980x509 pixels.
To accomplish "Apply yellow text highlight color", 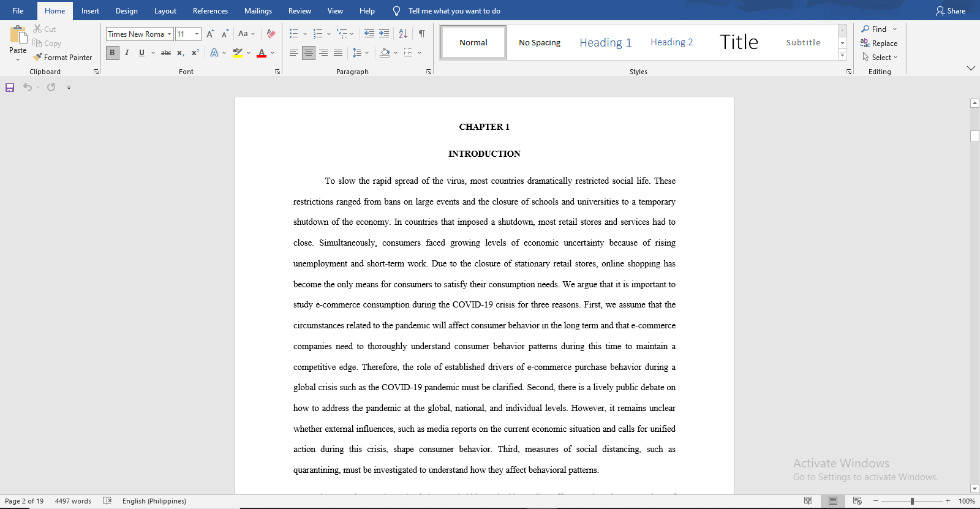I will pyautogui.click(x=238, y=53).
